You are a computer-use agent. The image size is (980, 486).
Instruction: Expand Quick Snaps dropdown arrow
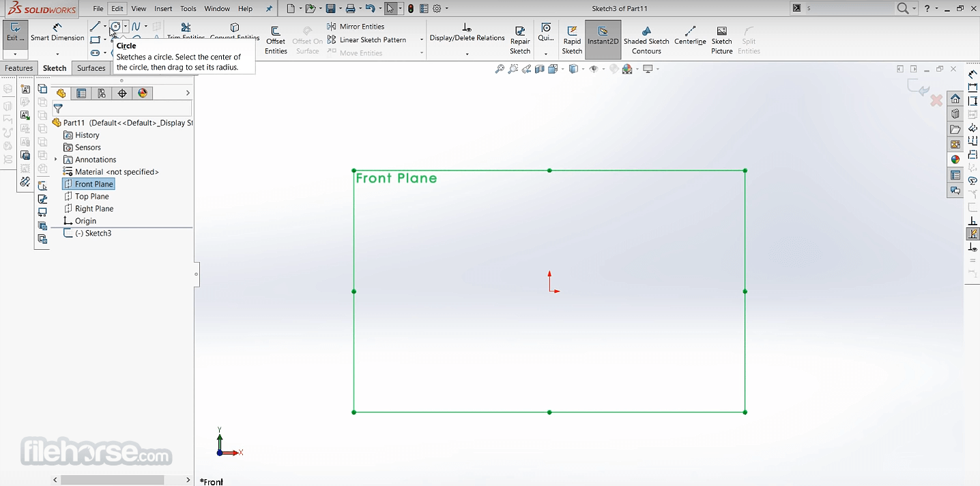coord(545,54)
